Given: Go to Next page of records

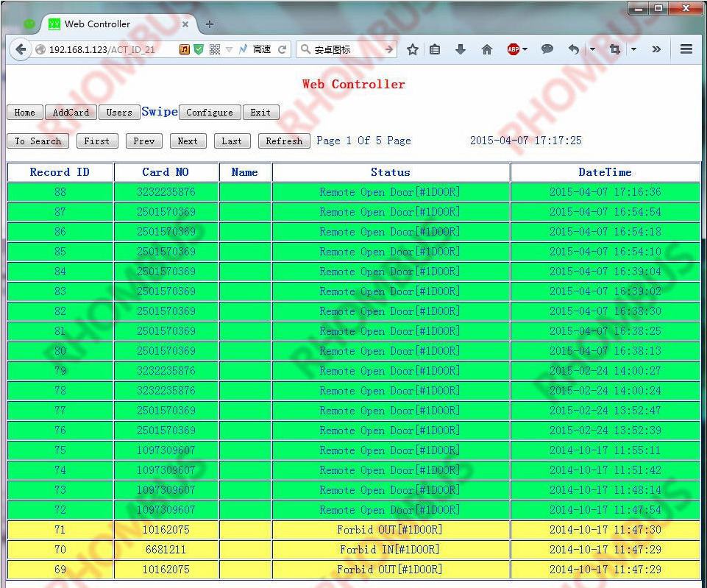Looking at the screenshot, I should [188, 141].
